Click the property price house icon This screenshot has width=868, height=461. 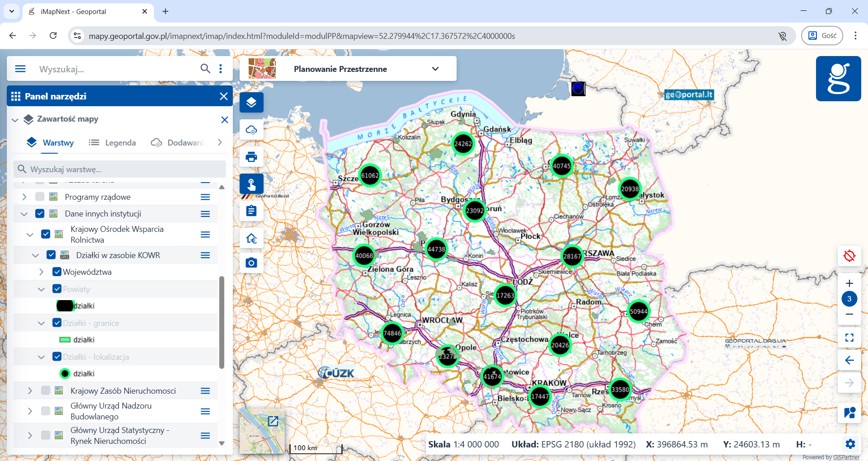[x=251, y=238]
